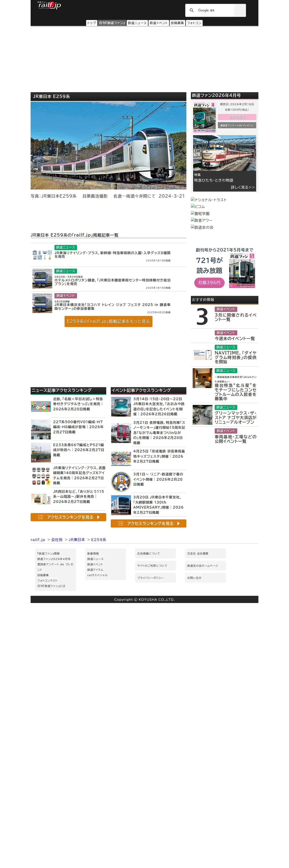Click the event アクセスランキングを見る button

[148, 524]
